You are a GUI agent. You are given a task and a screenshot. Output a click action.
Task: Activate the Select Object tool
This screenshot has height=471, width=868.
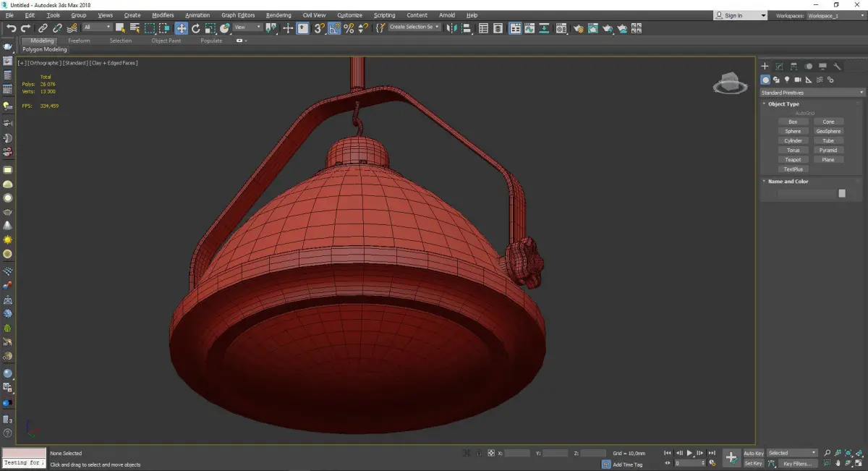coord(120,28)
